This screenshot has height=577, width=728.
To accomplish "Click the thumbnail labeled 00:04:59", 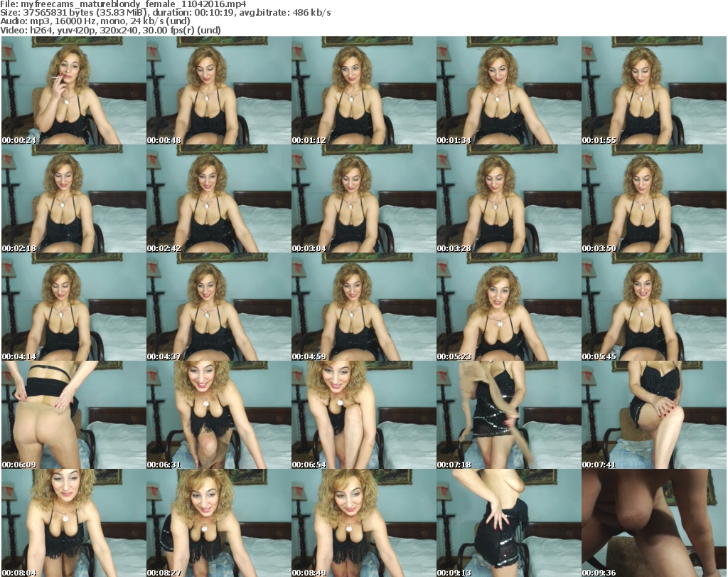I will tap(363, 307).
